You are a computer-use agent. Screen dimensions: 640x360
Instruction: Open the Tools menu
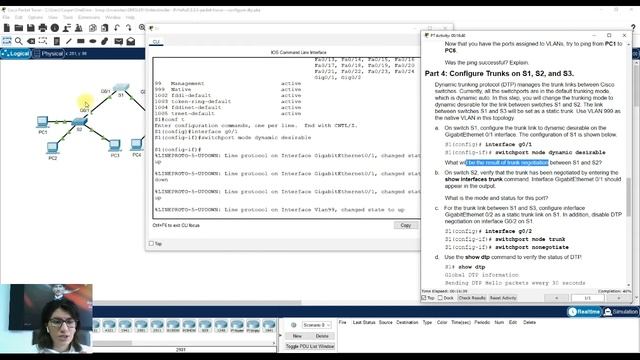coord(68,17)
